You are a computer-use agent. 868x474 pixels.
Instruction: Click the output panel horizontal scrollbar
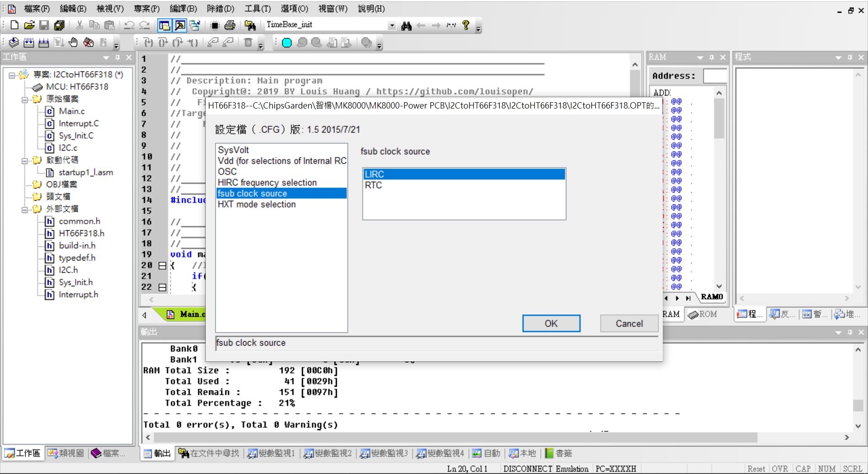(x=455, y=437)
